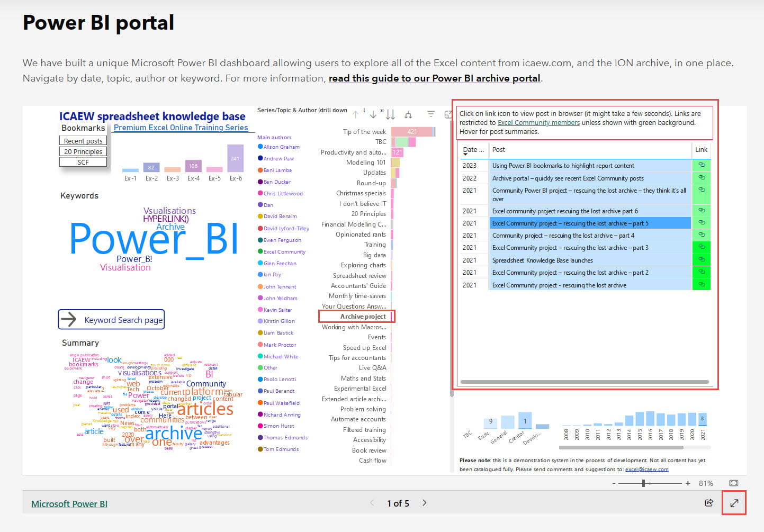Select the 20 Principles bookmark

(x=83, y=151)
